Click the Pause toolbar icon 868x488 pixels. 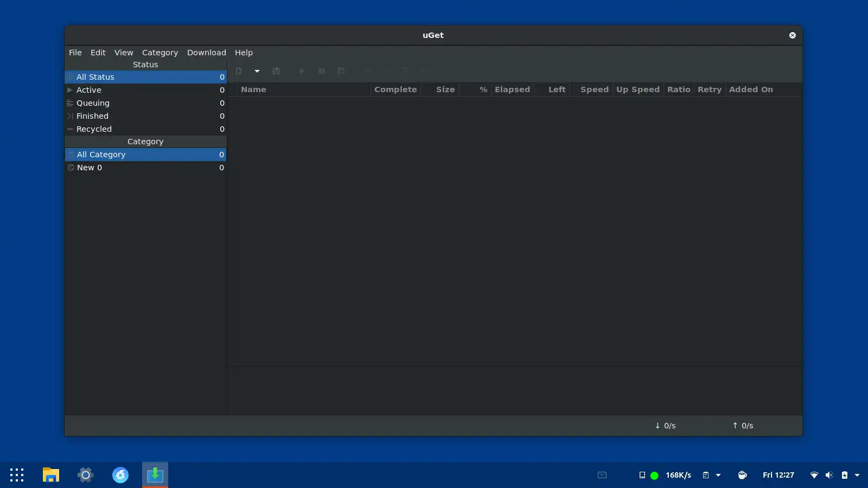(x=322, y=71)
